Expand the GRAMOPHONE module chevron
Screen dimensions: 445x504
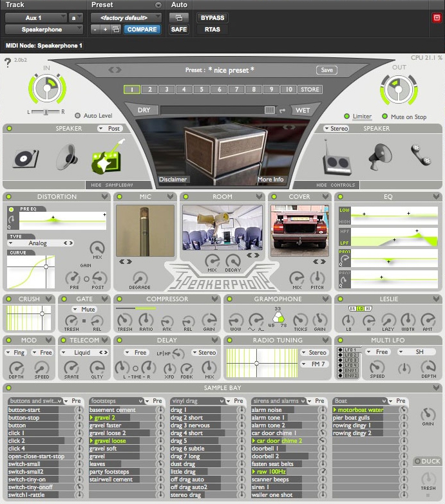tap(325, 299)
